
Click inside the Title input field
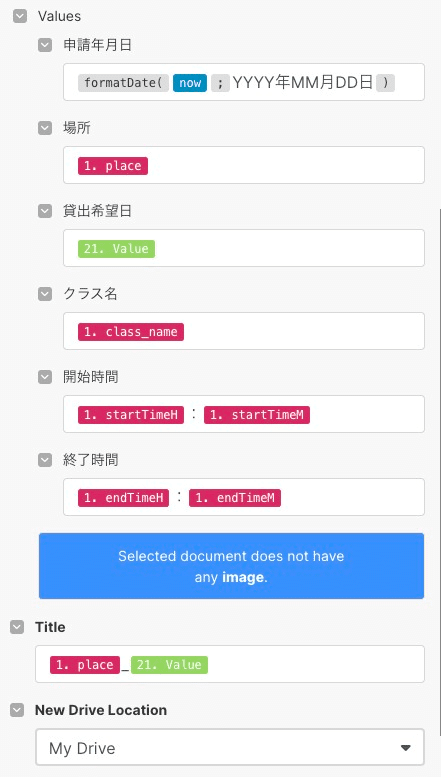coord(230,664)
